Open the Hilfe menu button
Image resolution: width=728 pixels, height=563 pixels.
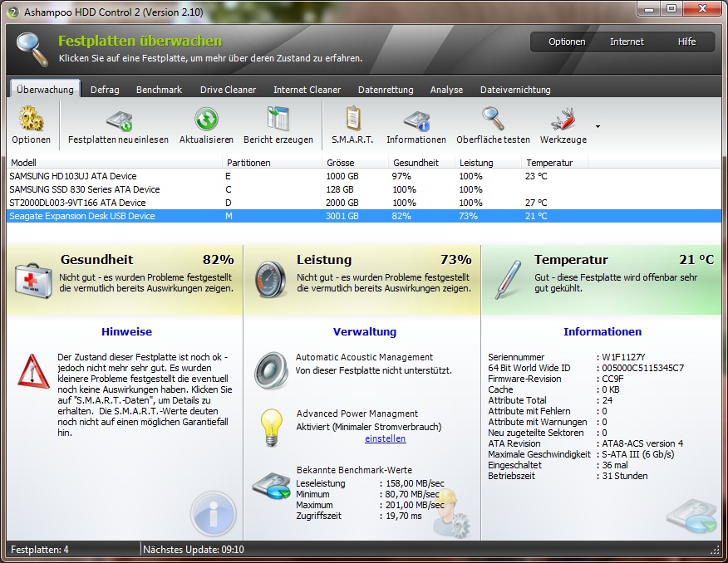point(686,42)
